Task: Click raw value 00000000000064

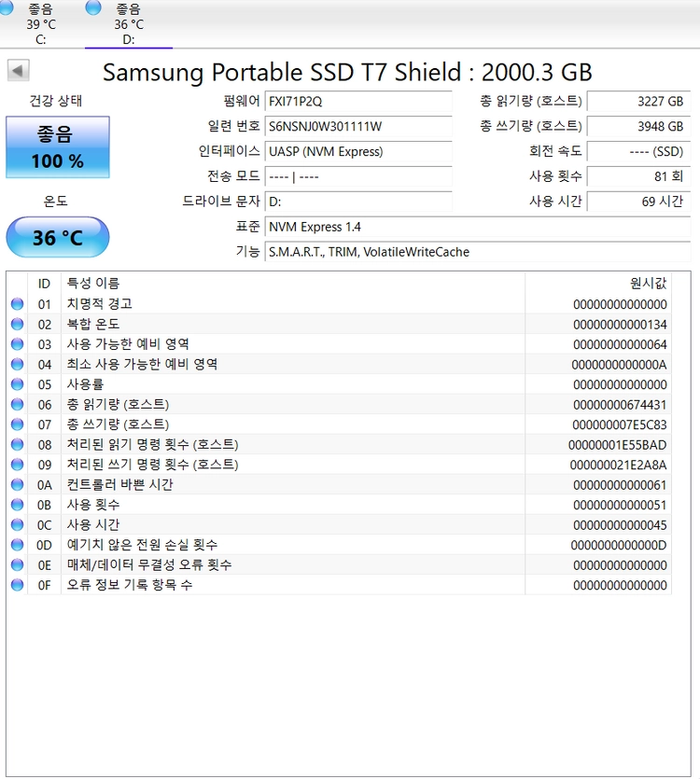Action: 620,344
